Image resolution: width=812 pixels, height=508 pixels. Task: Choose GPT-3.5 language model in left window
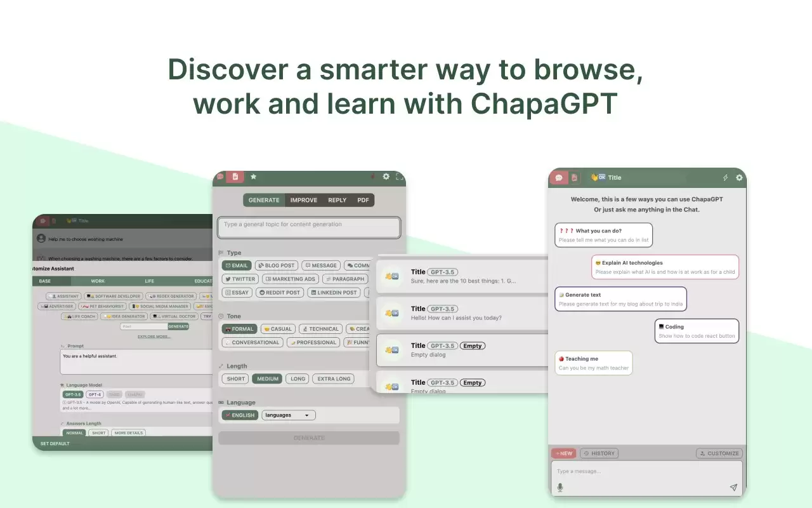pyautogui.click(x=73, y=394)
